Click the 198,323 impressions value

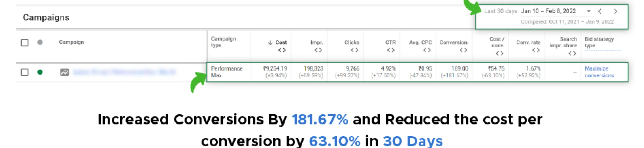313,69
